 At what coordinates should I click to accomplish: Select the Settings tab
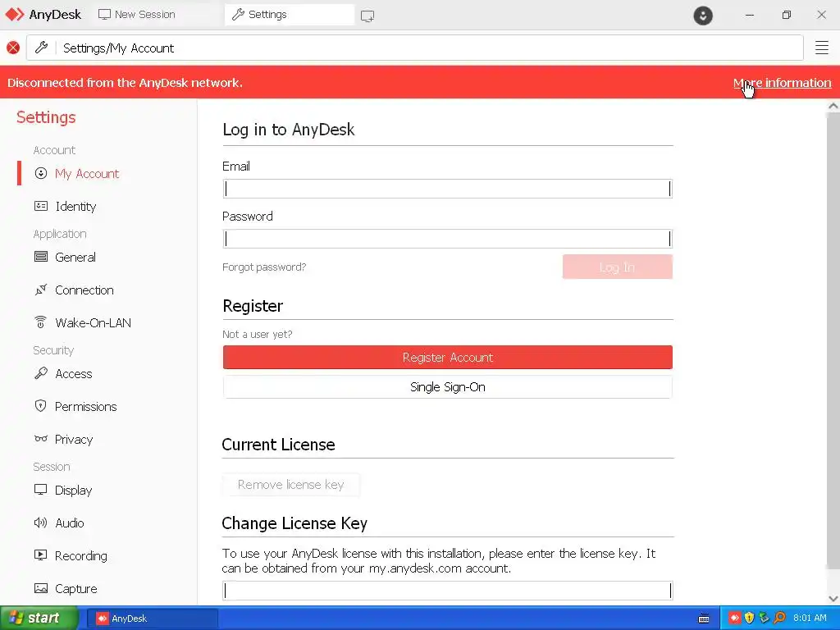tap(290, 15)
